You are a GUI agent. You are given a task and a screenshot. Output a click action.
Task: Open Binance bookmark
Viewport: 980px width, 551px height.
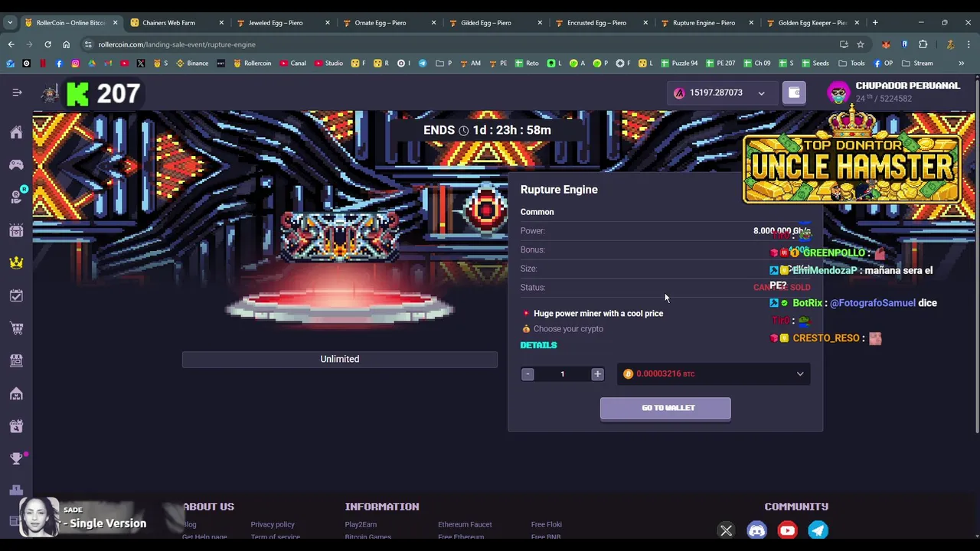(x=192, y=63)
